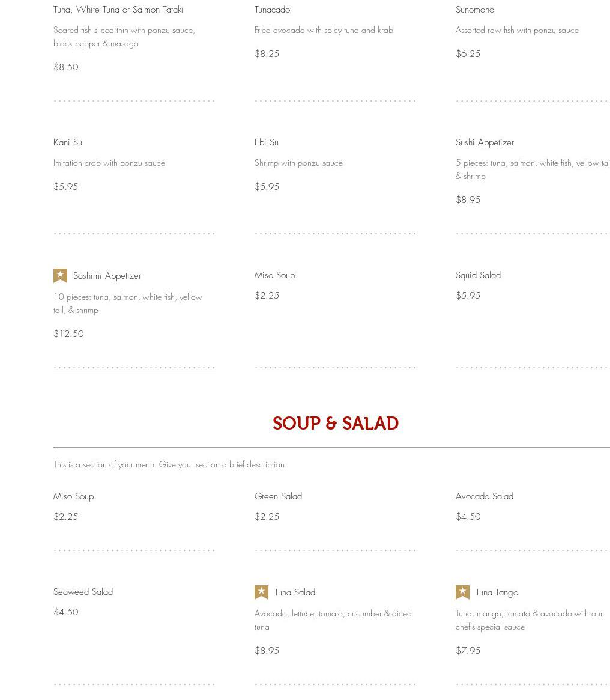Click the star badge by Tuna Tango
The height and width of the screenshot is (700, 610).
click(462, 592)
